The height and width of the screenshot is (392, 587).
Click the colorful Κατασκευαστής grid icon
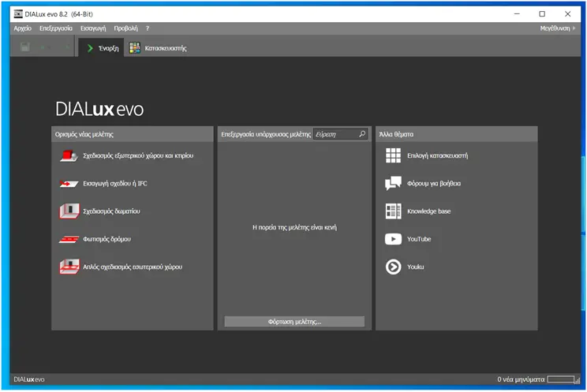pos(135,48)
